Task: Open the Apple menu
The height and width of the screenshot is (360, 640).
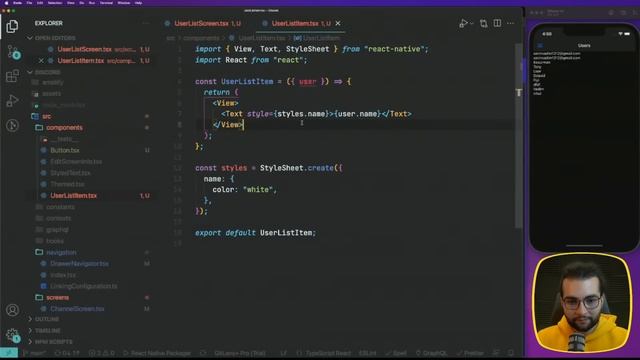Action: click(6, 3)
